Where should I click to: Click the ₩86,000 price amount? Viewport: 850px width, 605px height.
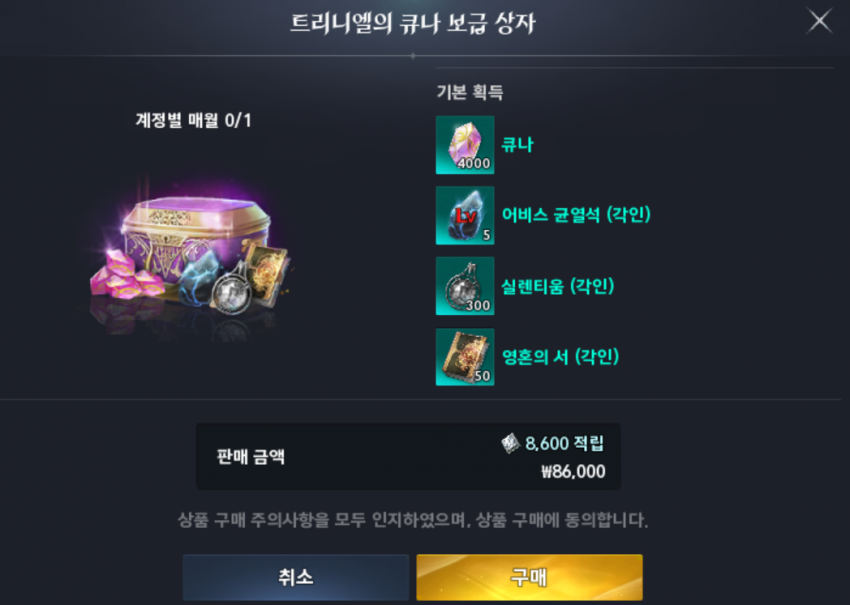(573, 472)
